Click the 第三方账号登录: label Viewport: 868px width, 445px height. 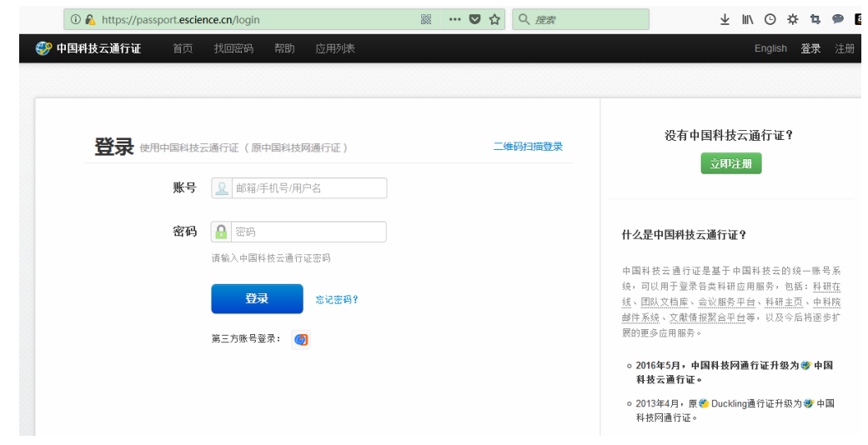click(246, 338)
